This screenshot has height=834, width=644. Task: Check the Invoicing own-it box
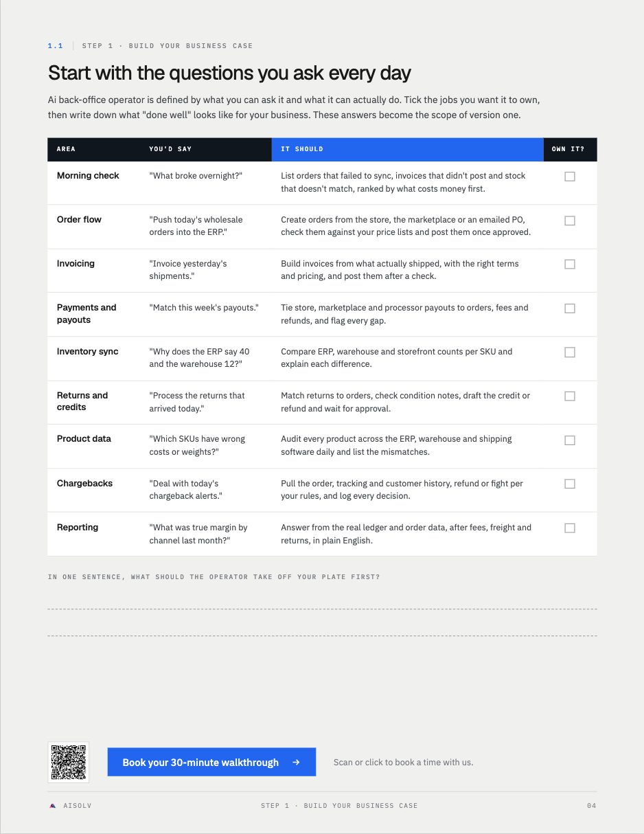pyautogui.click(x=570, y=264)
